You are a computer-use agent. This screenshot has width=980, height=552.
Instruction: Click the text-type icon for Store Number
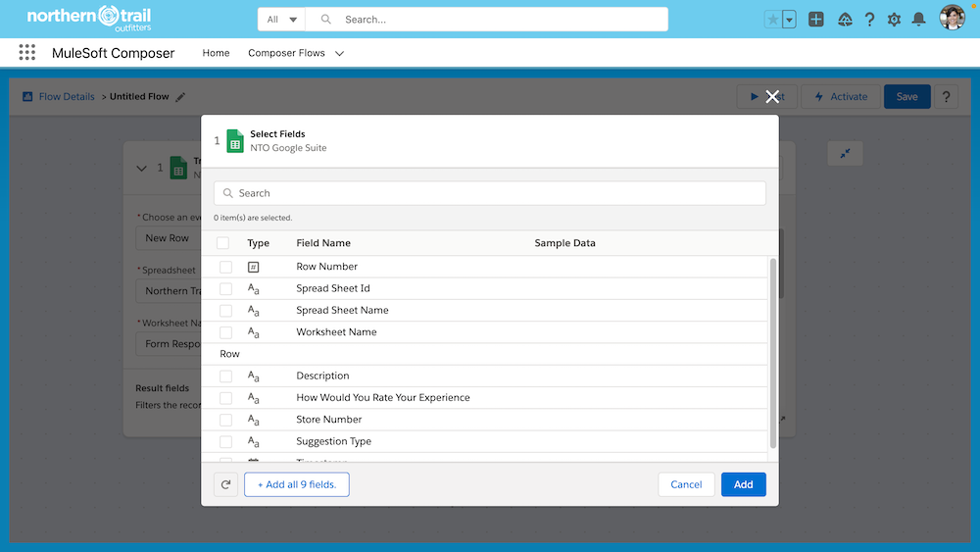pyautogui.click(x=253, y=420)
